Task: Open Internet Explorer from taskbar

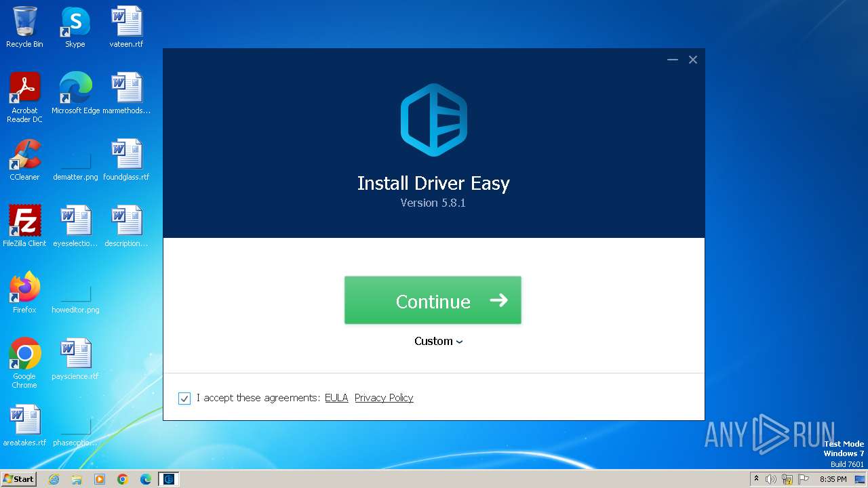Action: [54, 479]
